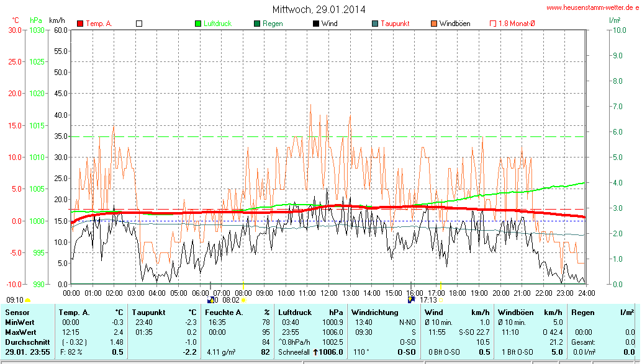Click the yellow sun icon after 08:02
The width and height of the screenshot is (642, 364).
pyautogui.click(x=243, y=301)
